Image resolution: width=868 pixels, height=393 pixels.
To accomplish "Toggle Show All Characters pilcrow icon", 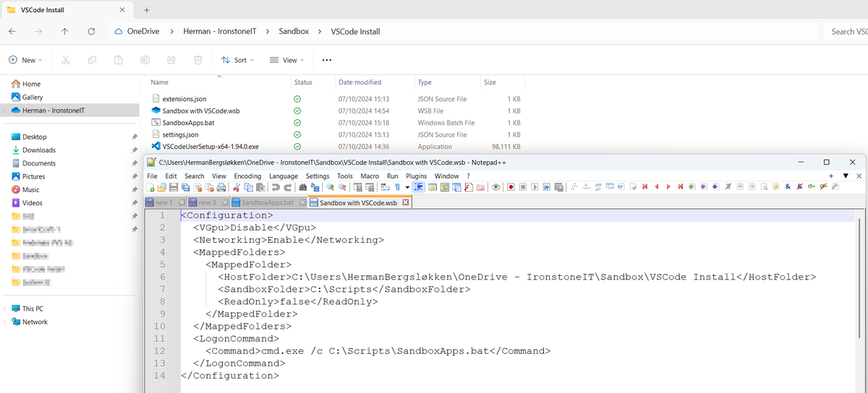I will click(397, 187).
